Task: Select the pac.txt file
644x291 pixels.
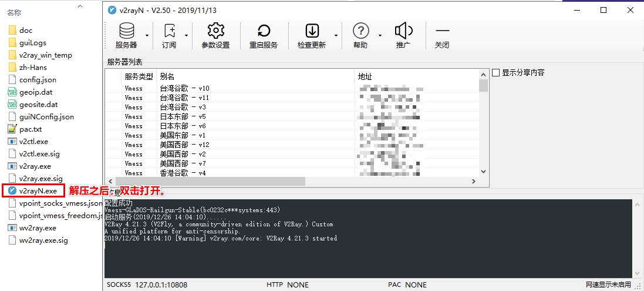Action: pos(25,129)
